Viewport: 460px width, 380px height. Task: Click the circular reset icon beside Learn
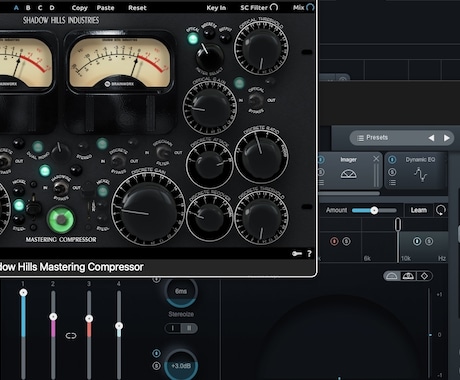coord(441,210)
